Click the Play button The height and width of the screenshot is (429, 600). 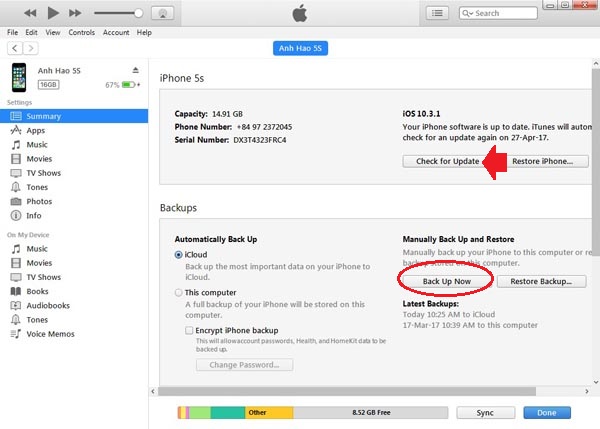pyautogui.click(x=53, y=13)
